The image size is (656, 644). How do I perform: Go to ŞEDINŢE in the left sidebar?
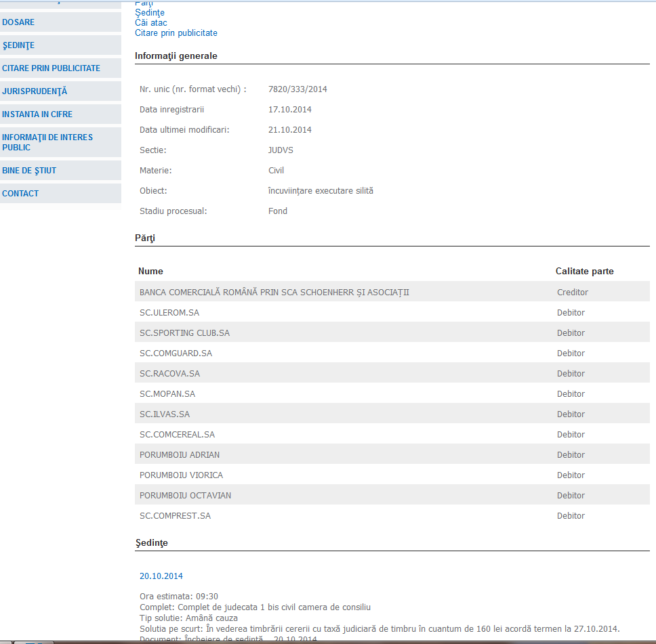(19, 45)
